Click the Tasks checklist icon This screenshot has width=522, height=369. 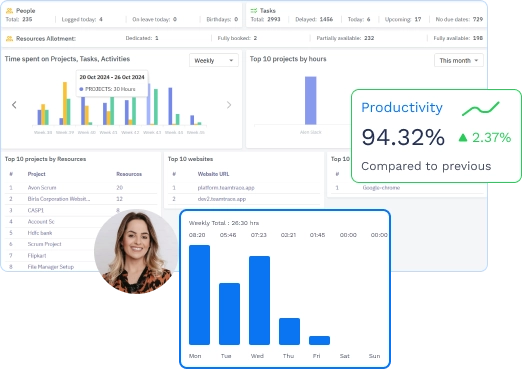(x=254, y=11)
